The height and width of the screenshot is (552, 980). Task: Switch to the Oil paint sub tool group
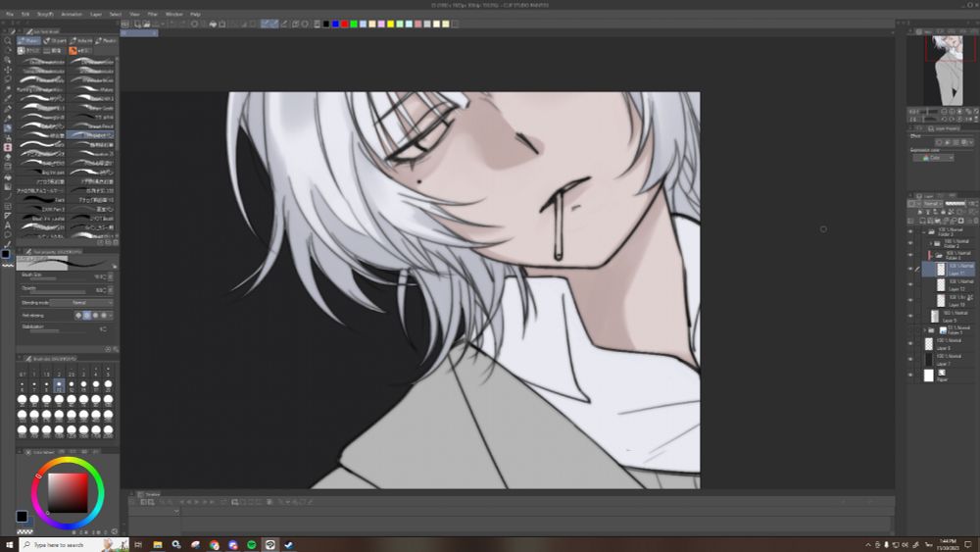pyautogui.click(x=54, y=40)
